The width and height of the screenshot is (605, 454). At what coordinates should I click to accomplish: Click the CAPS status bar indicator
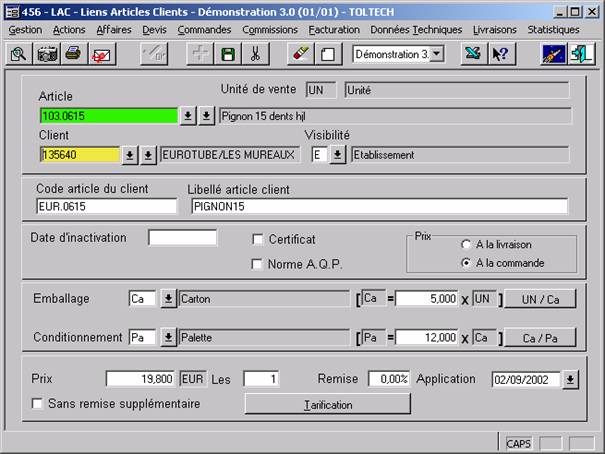pyautogui.click(x=519, y=444)
